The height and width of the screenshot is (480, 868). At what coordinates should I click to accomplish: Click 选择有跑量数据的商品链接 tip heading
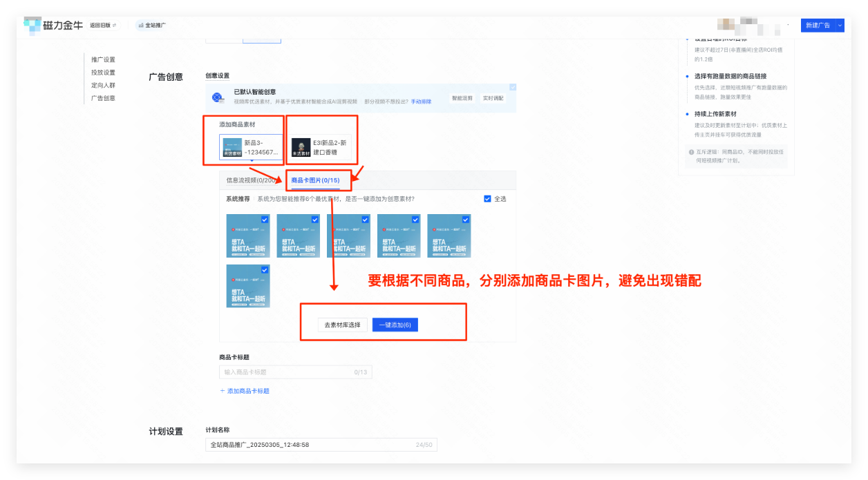[730, 76]
